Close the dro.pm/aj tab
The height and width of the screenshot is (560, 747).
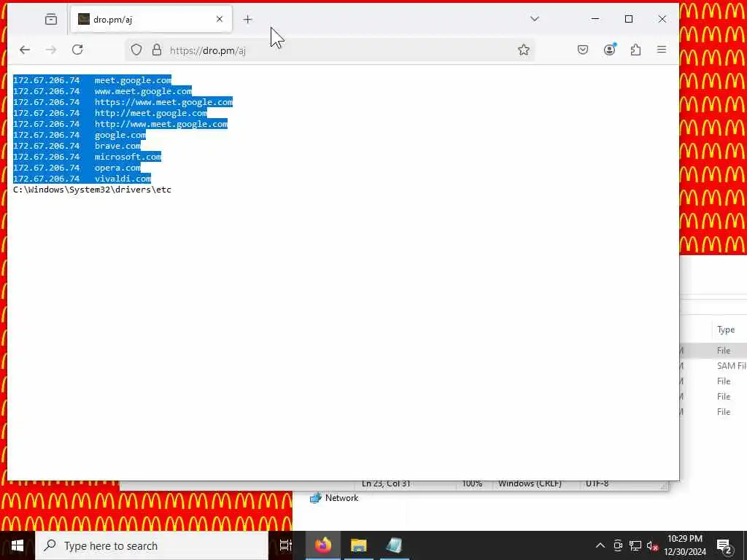(220, 19)
